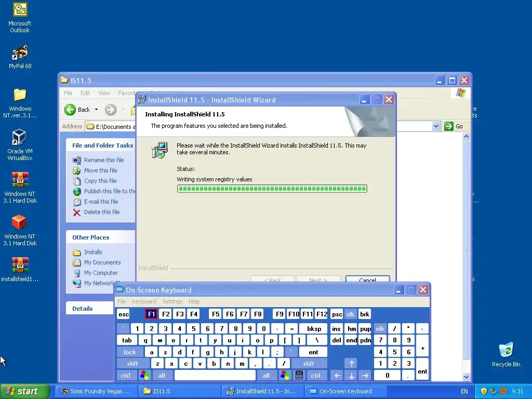Click the tab key on On-Screen Keyboard
532x399 pixels.
(x=127, y=340)
